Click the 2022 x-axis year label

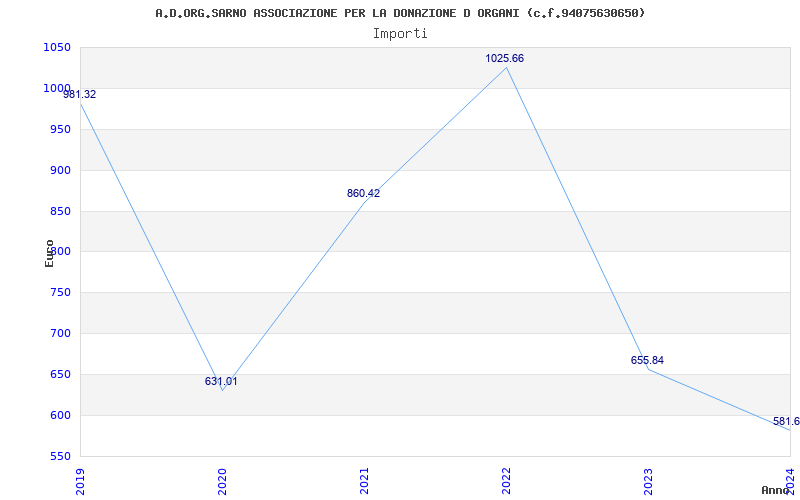pos(506,481)
